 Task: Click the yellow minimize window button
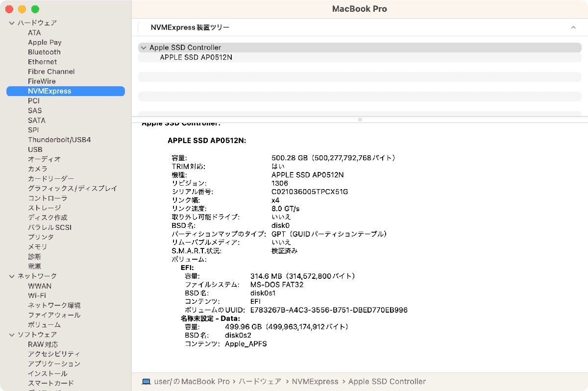click(22, 9)
